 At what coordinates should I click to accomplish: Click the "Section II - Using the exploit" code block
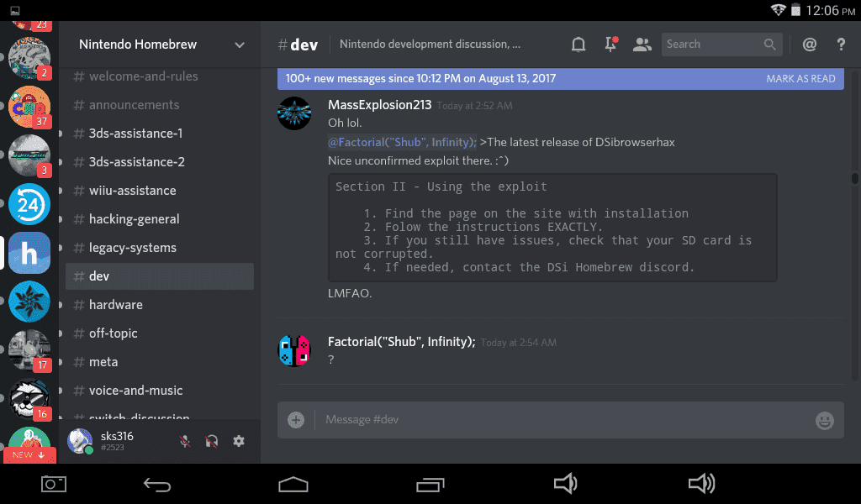[x=552, y=228]
